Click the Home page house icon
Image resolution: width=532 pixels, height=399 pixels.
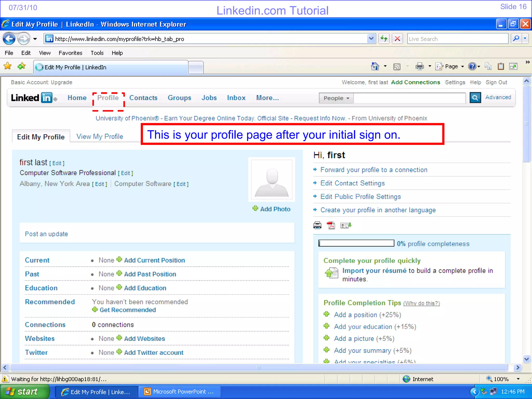[375, 66]
